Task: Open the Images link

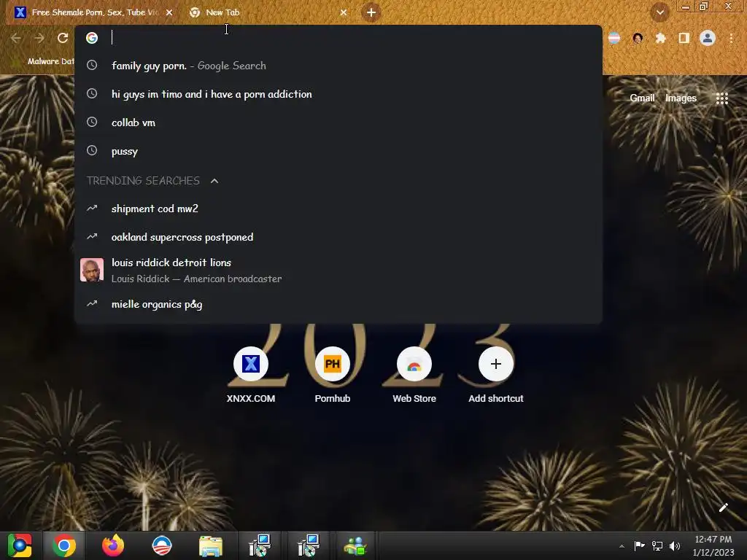Action: [x=681, y=98]
